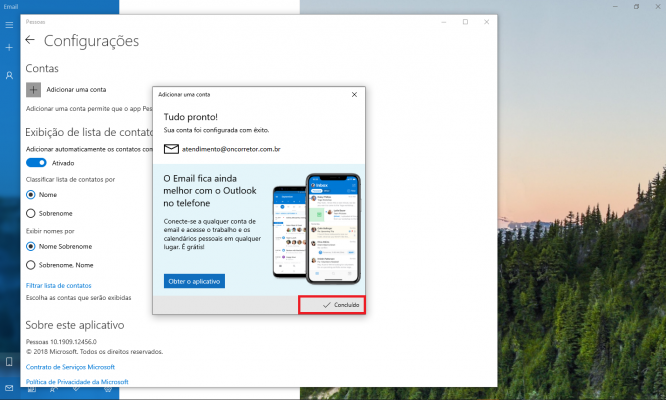666x400 pixels.
Task: Close the Pessoas settings window
Action: (x=487, y=22)
